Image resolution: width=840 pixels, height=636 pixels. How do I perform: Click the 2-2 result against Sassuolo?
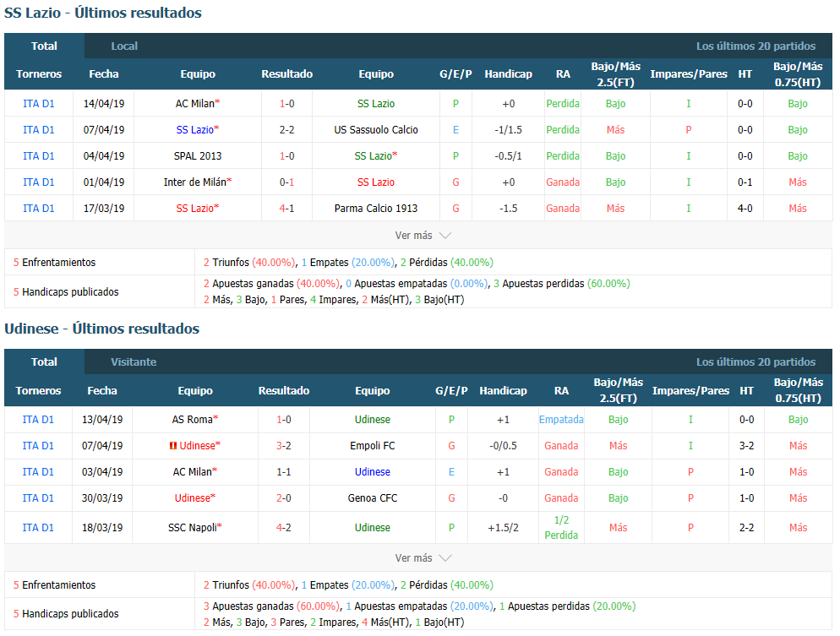click(x=287, y=130)
